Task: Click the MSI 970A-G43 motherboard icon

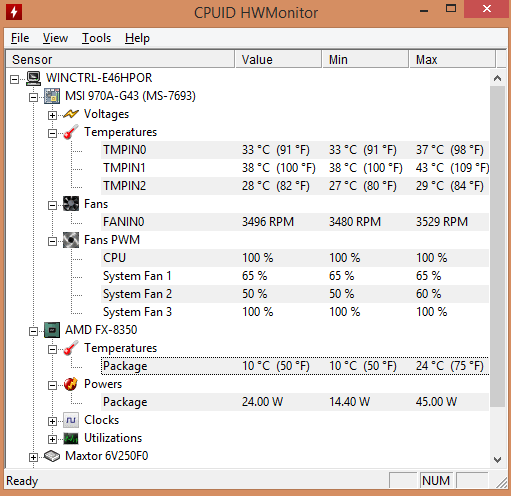Action: pyautogui.click(x=52, y=96)
